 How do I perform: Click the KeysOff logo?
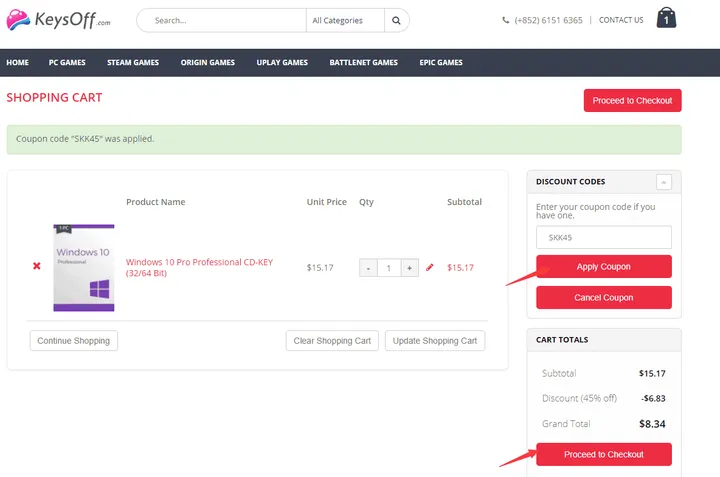(x=58, y=20)
